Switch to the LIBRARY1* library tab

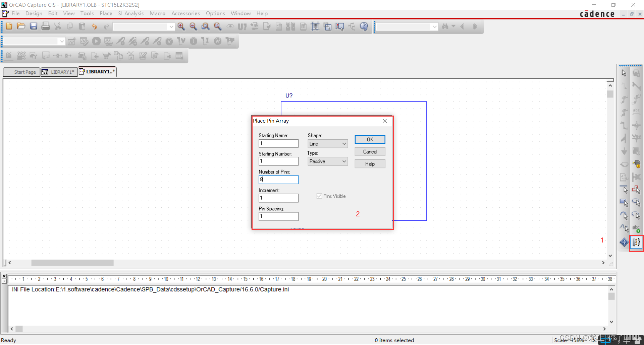pyautogui.click(x=59, y=72)
